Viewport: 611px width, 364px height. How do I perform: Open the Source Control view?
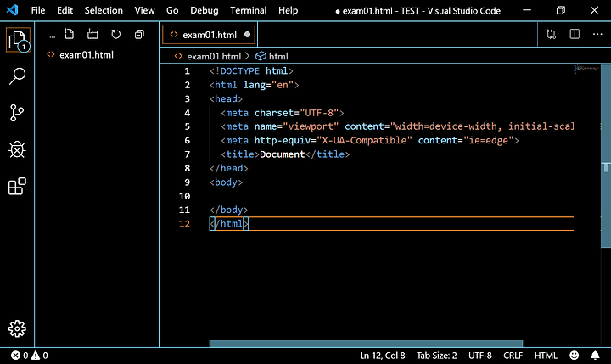[x=17, y=113]
